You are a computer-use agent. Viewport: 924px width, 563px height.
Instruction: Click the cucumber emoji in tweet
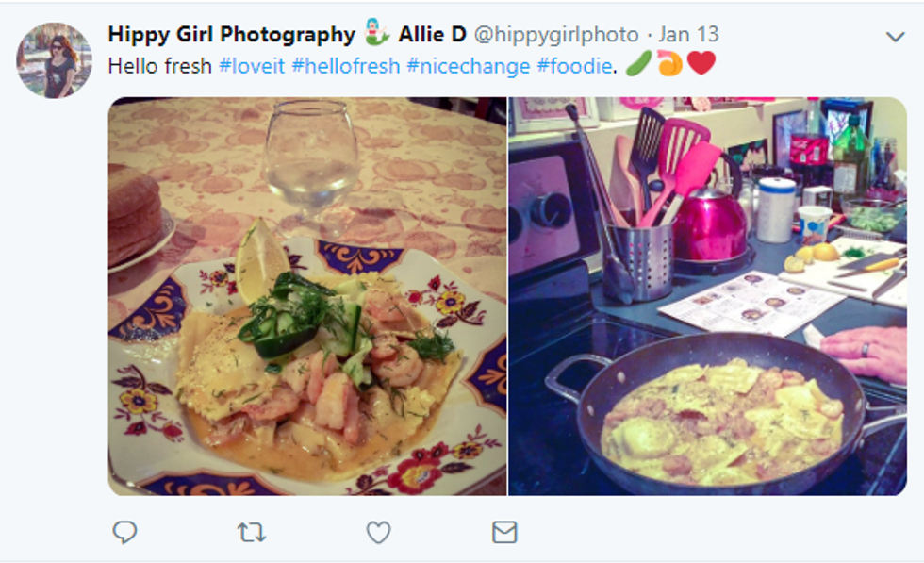pos(639,63)
